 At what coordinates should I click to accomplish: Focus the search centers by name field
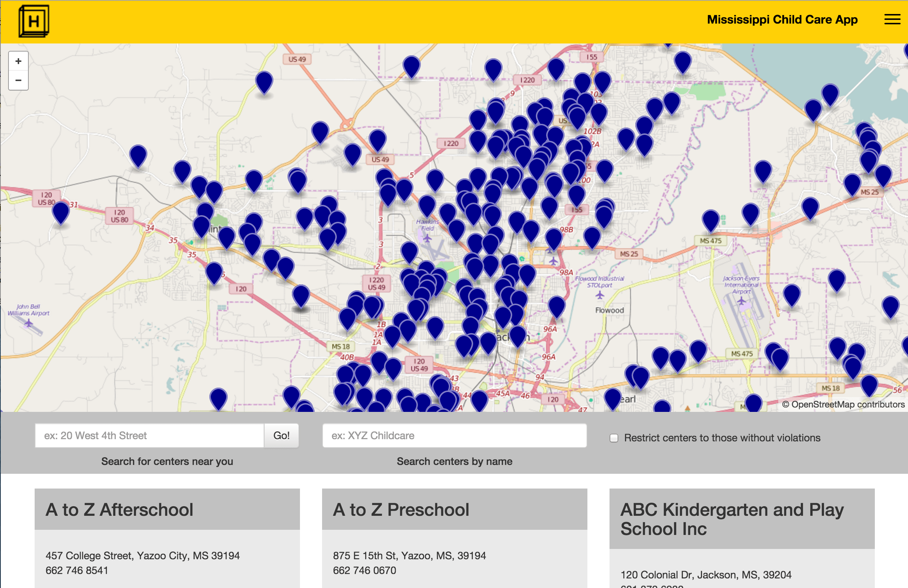[x=454, y=435]
